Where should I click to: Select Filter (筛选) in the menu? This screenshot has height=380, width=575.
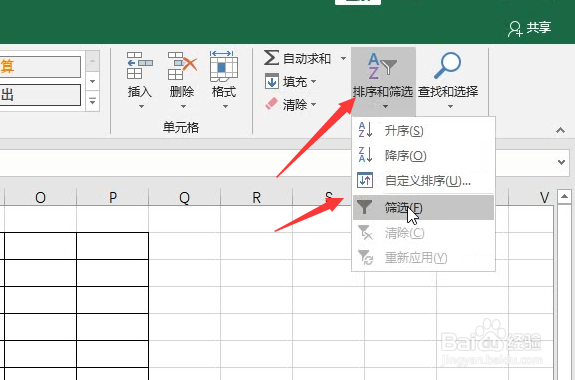click(423, 208)
